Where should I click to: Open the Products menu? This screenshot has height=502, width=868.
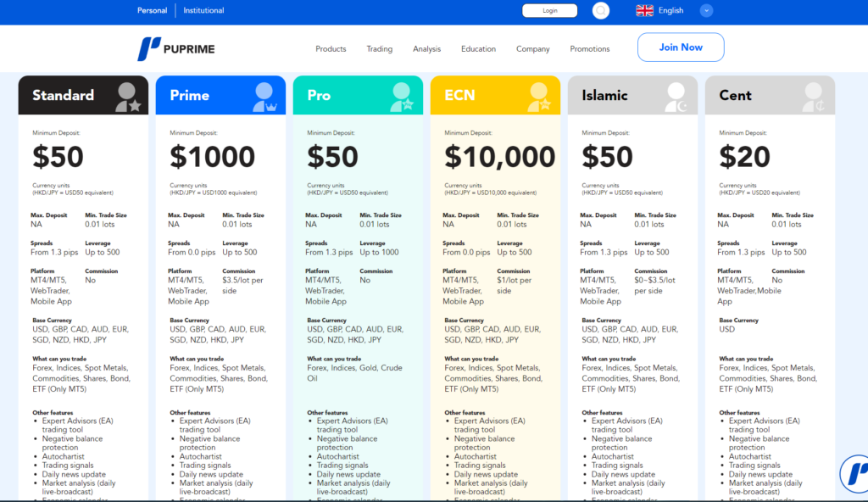click(331, 49)
